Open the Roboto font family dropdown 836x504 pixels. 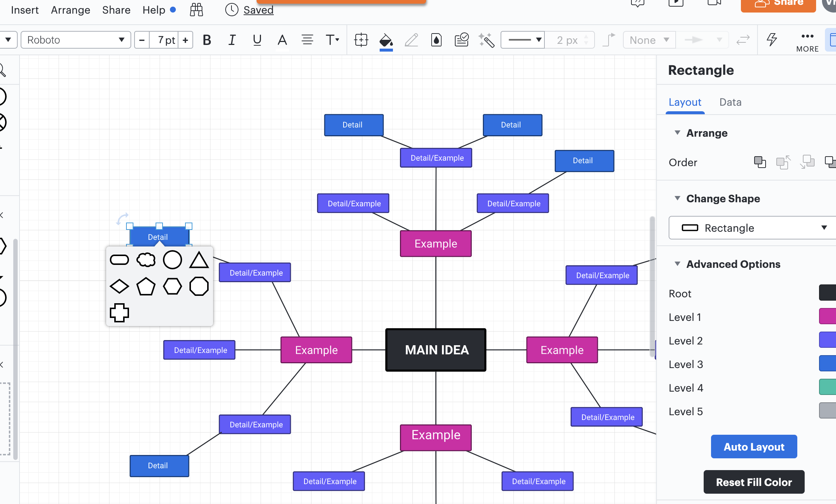pos(76,40)
